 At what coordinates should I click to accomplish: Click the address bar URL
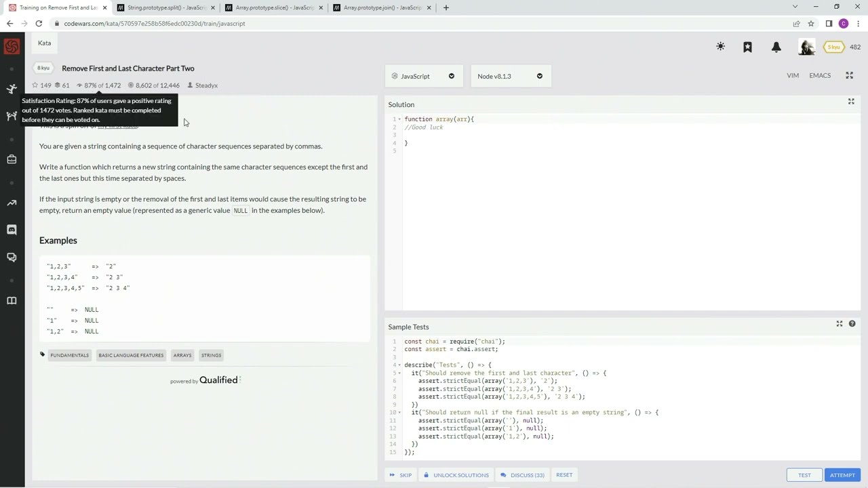(x=155, y=23)
